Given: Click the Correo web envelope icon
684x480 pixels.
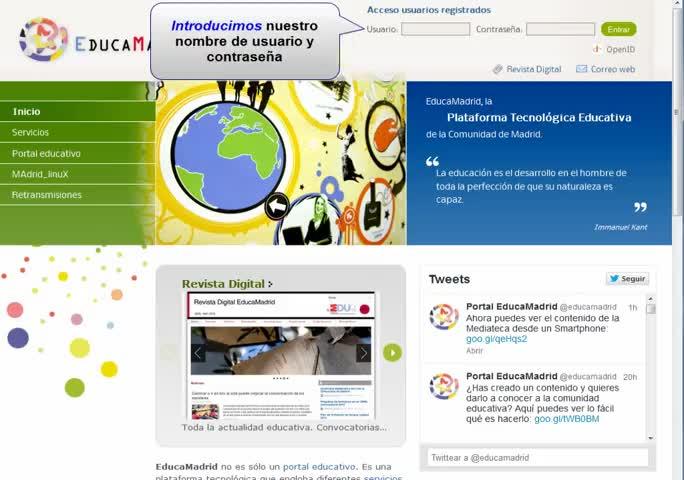Looking at the screenshot, I should click(581, 69).
